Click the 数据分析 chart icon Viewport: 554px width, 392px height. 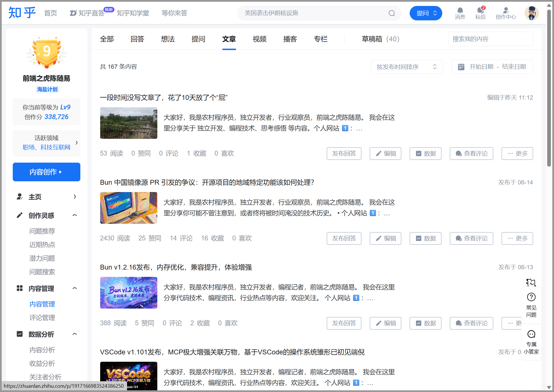click(20, 334)
